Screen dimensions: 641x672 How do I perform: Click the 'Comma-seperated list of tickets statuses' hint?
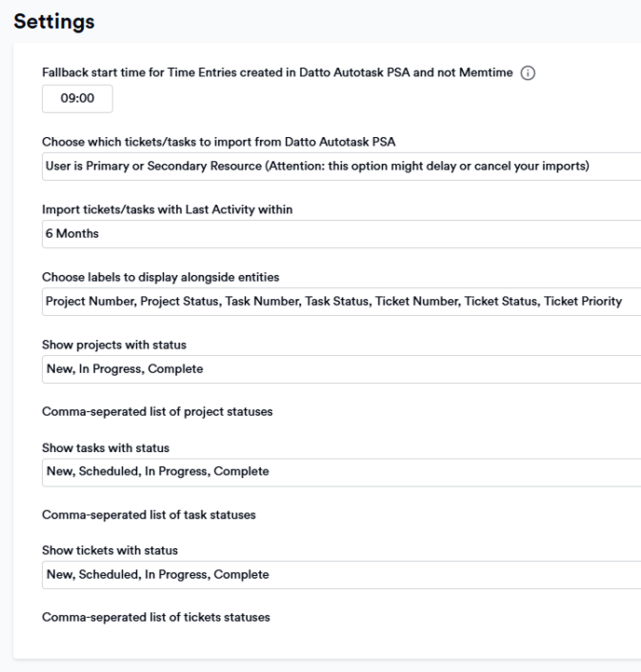[156, 617]
